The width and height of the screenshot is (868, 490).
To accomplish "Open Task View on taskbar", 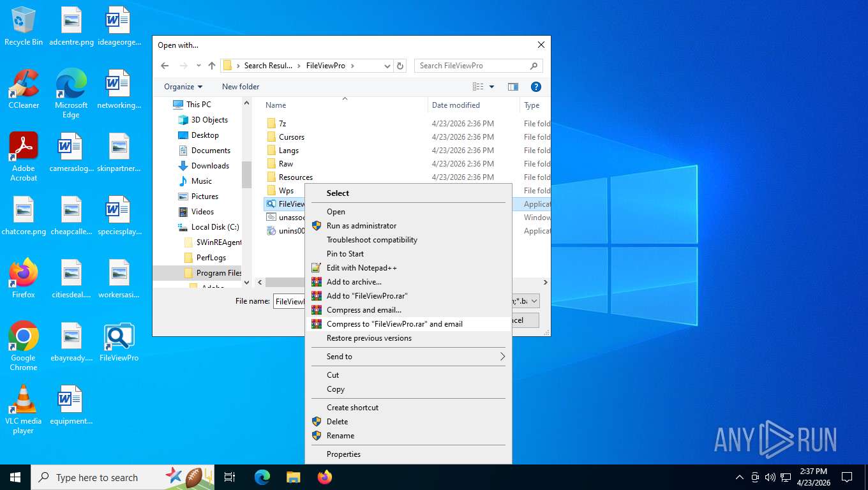I will [230, 477].
